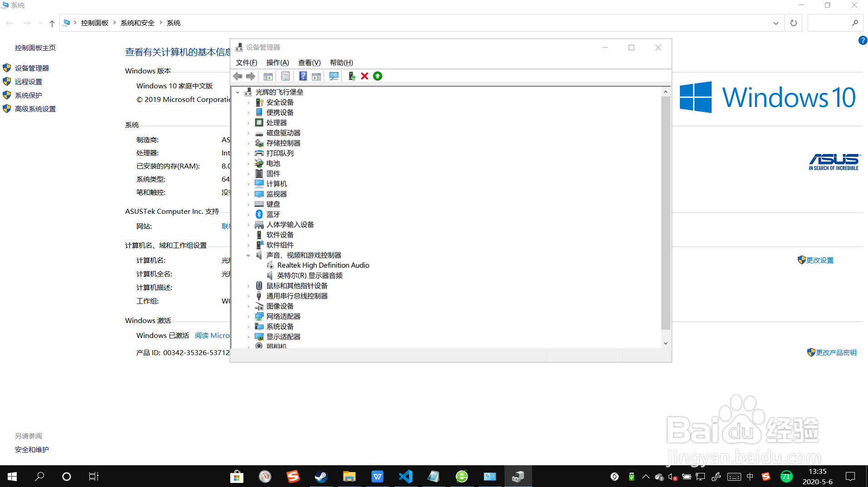Open 设备管理器 link in System sidebar
The width and height of the screenshot is (868, 487).
[x=32, y=68]
